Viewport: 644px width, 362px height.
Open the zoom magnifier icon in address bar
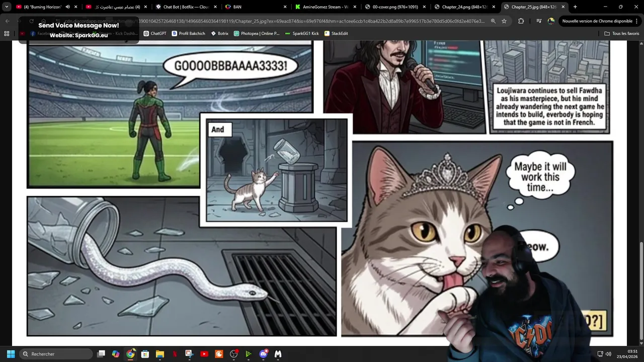coord(493,21)
